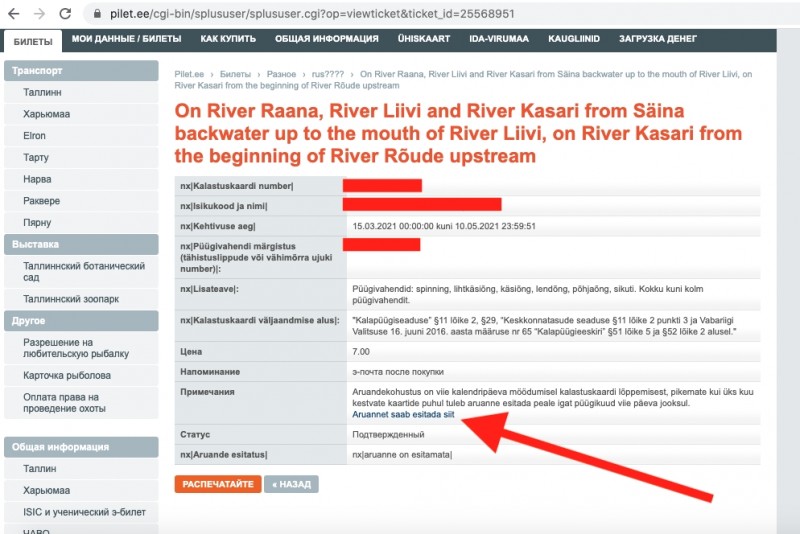Open Разрешение на любительскую рыбалку
Viewport: 800px width, 534px height.
click(x=76, y=348)
